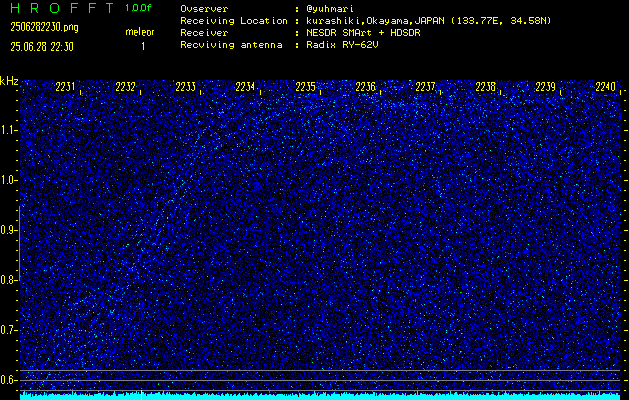
Task: Select the 1.1 frequency axis label
Action: (8, 130)
